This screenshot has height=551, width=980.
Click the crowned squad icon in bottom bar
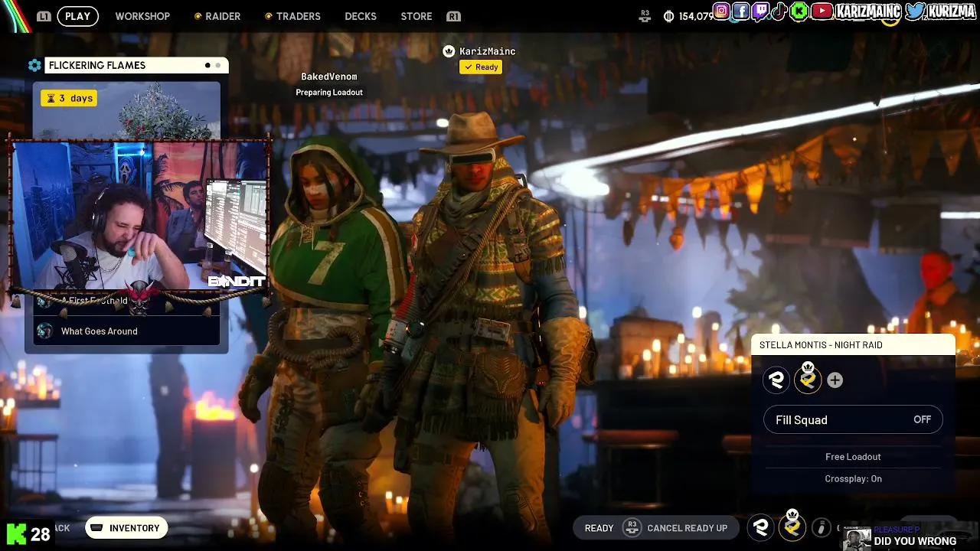(792, 527)
